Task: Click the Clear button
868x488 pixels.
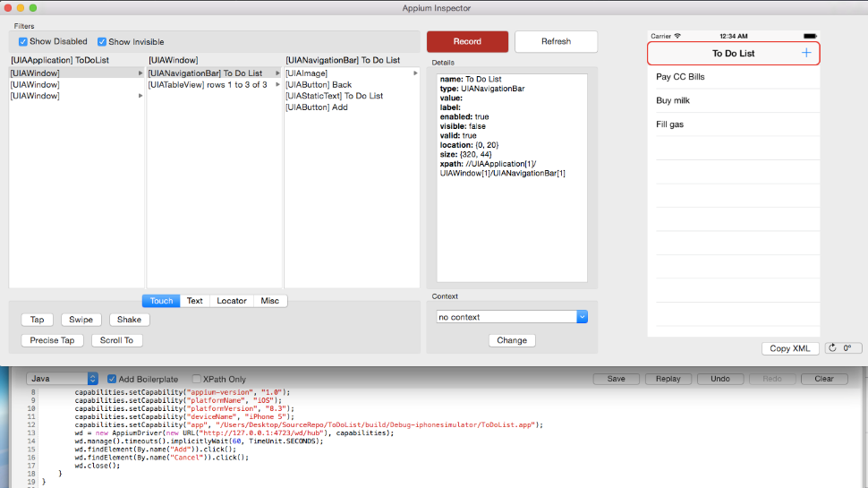Action: tap(824, 379)
